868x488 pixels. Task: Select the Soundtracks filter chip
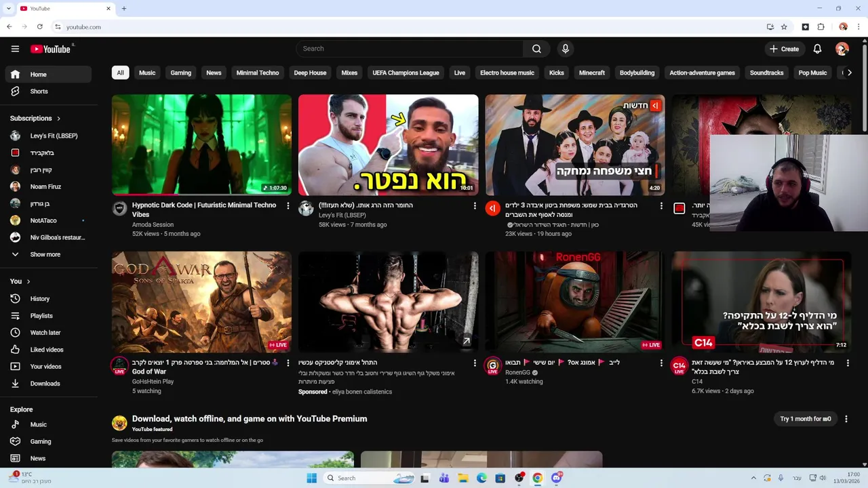(766, 73)
